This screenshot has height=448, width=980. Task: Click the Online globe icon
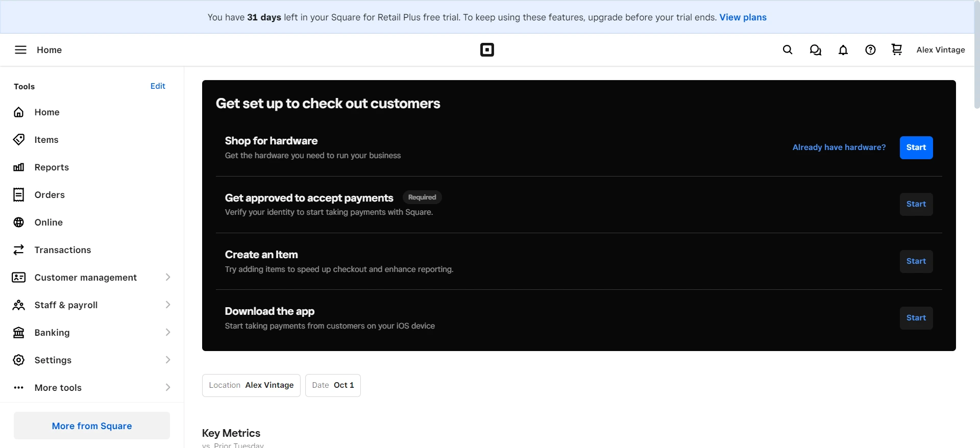(19, 222)
